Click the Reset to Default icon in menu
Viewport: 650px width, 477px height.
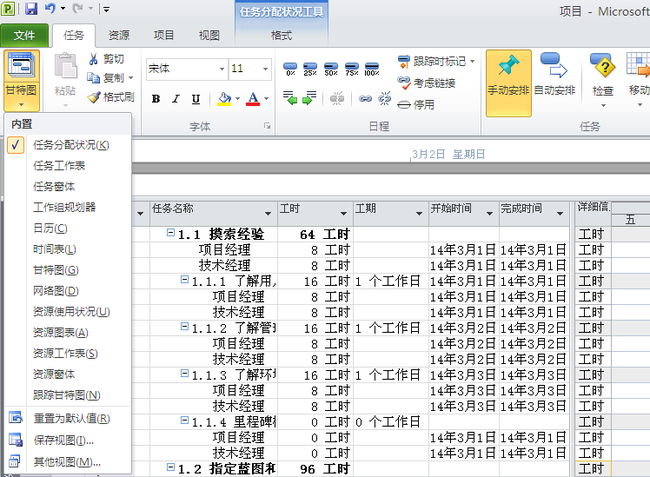[16, 417]
